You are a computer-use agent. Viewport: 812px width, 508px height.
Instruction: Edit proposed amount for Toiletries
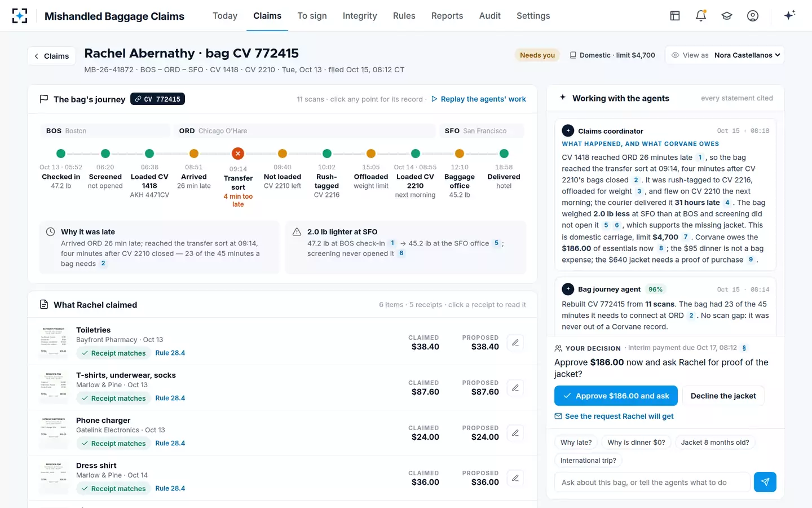point(515,343)
